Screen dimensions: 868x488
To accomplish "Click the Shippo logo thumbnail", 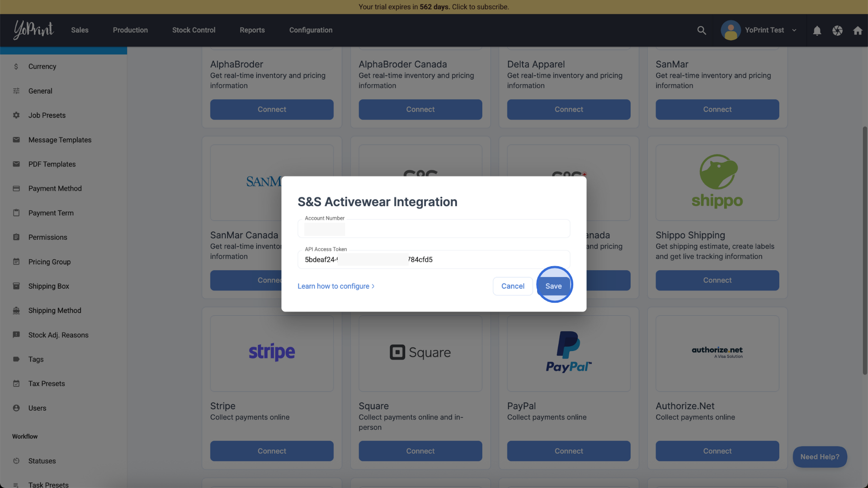I will (717, 183).
